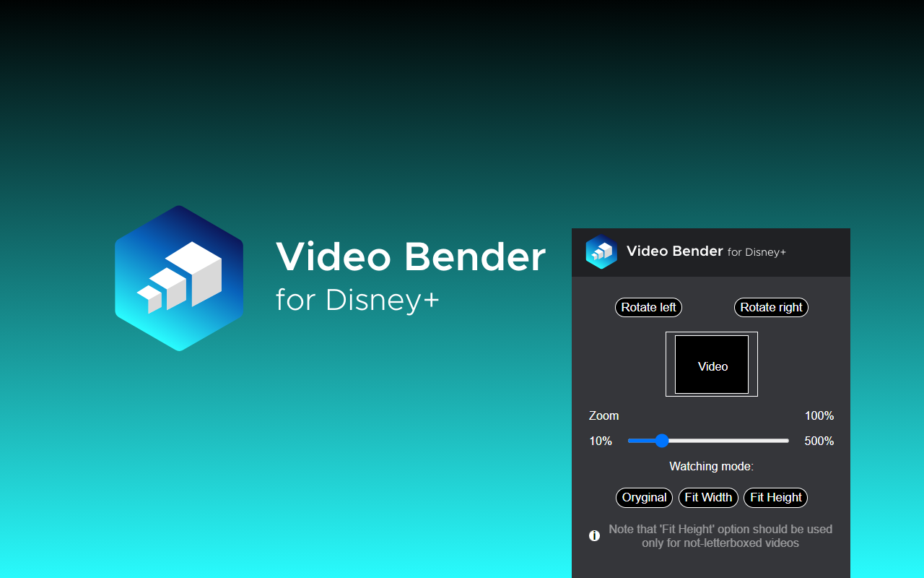Click the '500%' maximum zoom label

pyautogui.click(x=819, y=441)
